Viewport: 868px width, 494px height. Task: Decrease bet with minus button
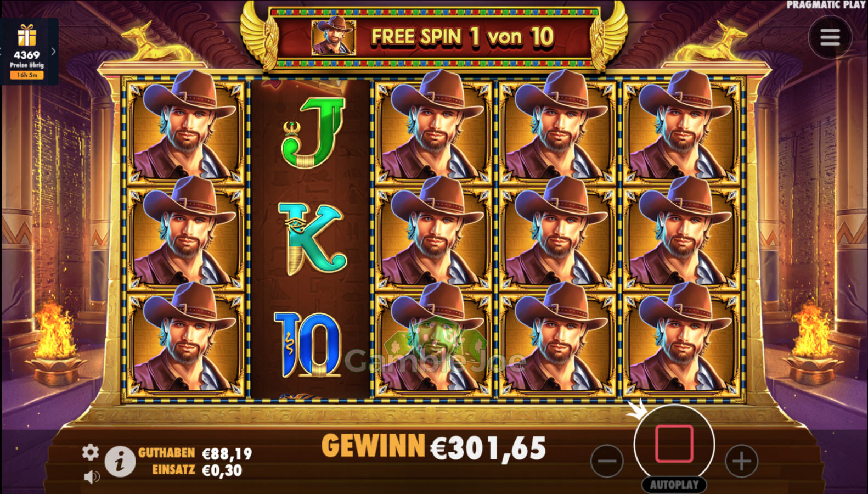(x=607, y=461)
